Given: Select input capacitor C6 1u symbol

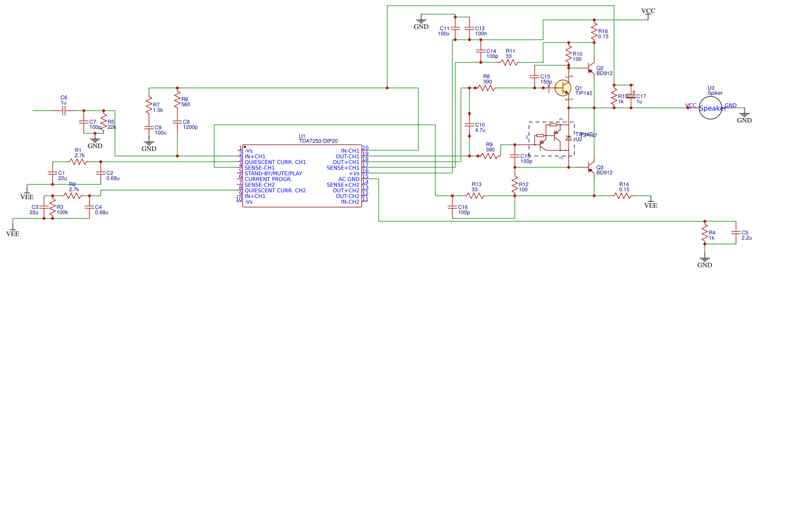Looking at the screenshot, I should pyautogui.click(x=64, y=111).
